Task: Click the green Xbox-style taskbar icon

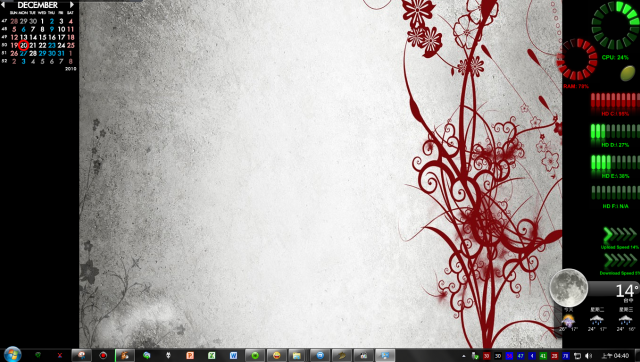Action: coord(38,355)
